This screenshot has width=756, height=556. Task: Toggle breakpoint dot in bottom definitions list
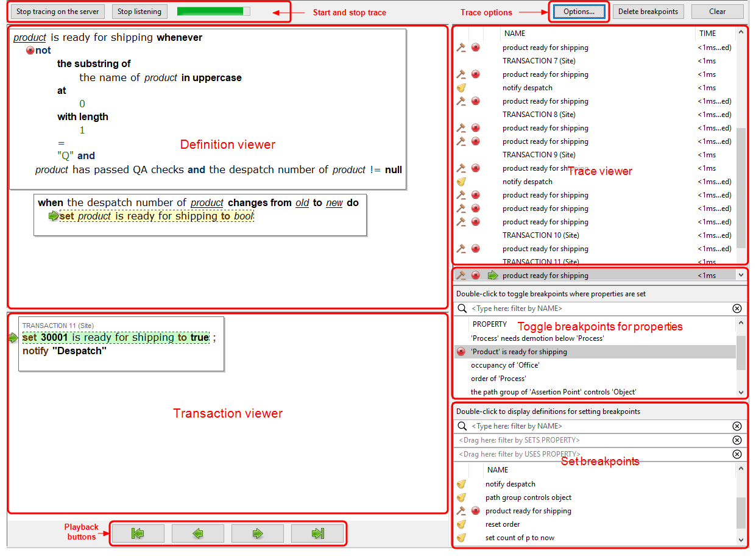pyautogui.click(x=476, y=511)
